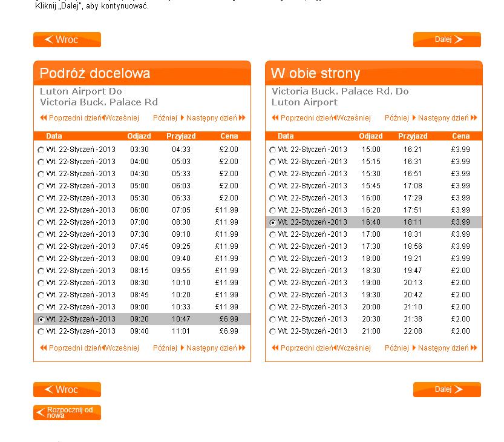Click the 11:01 arrival time cell
This screenshot has width=504, height=442.
181,331
